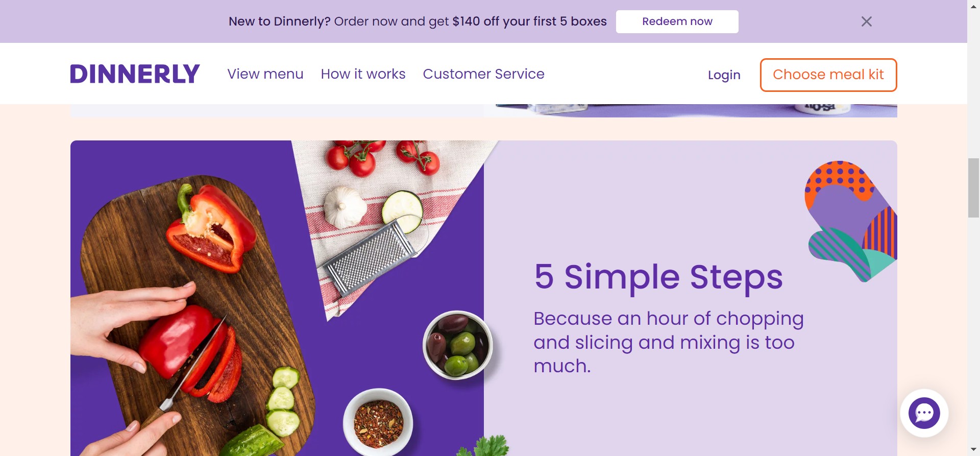The height and width of the screenshot is (456, 980).
Task: Click the scrollbar down arrow
Action: (973, 450)
